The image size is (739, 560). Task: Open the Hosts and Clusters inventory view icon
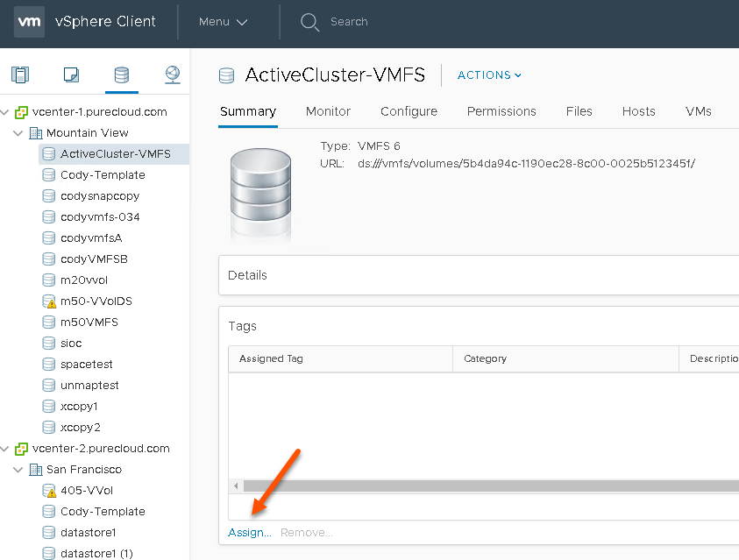point(20,74)
